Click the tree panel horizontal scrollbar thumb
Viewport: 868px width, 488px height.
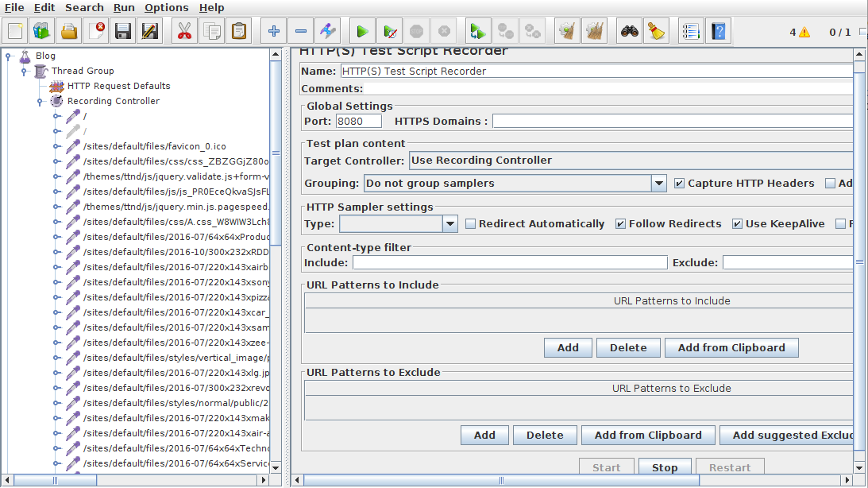tap(55, 480)
